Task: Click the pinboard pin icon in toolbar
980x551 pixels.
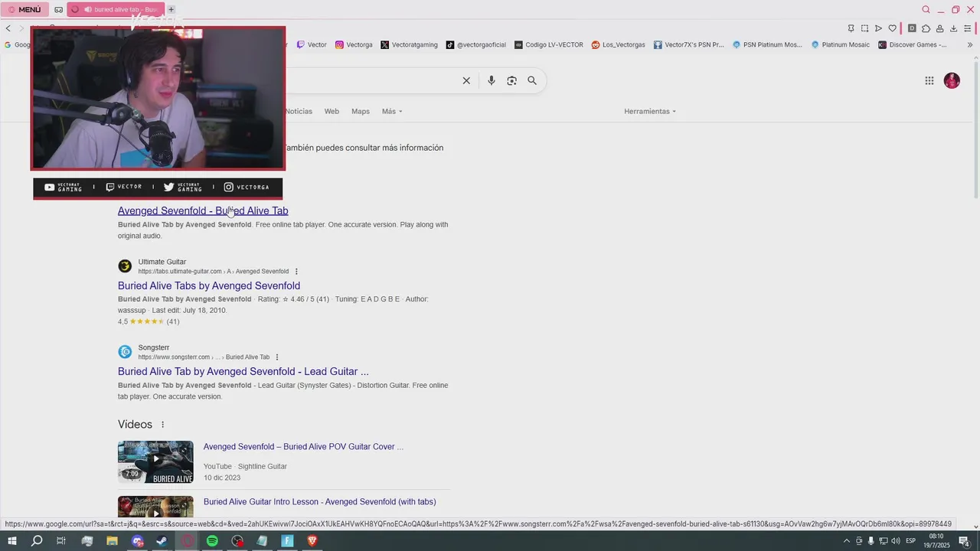Action: (x=851, y=28)
